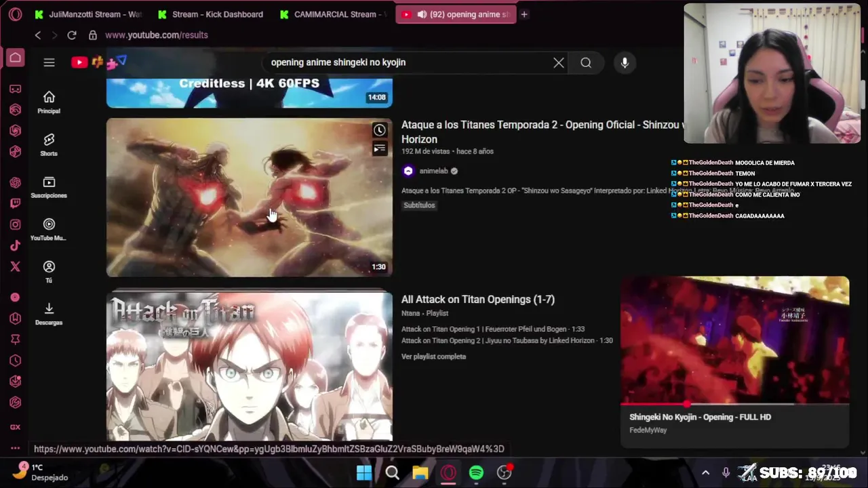Click the taskbar microphone tray icon
Viewport: 868px width, 488px height.
click(x=726, y=472)
